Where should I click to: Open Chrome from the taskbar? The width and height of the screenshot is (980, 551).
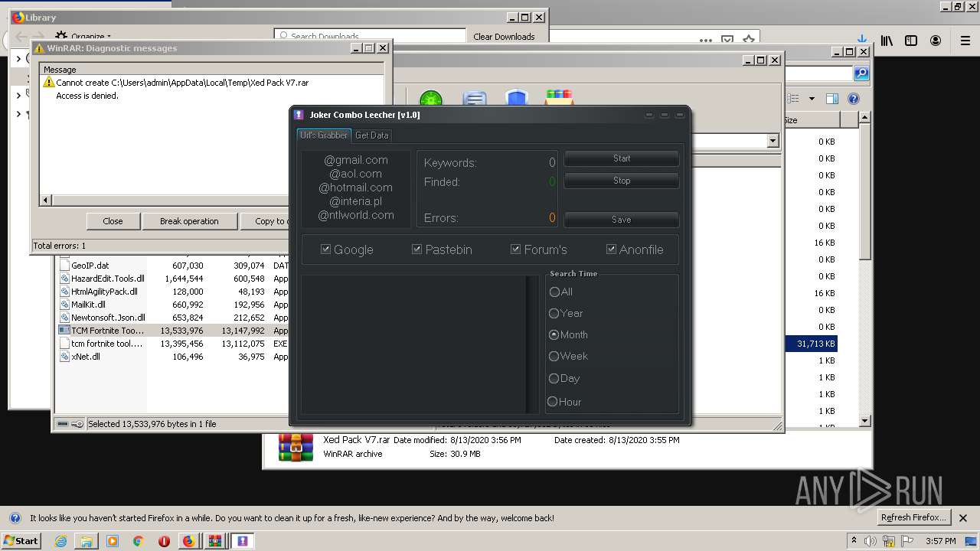(138, 541)
